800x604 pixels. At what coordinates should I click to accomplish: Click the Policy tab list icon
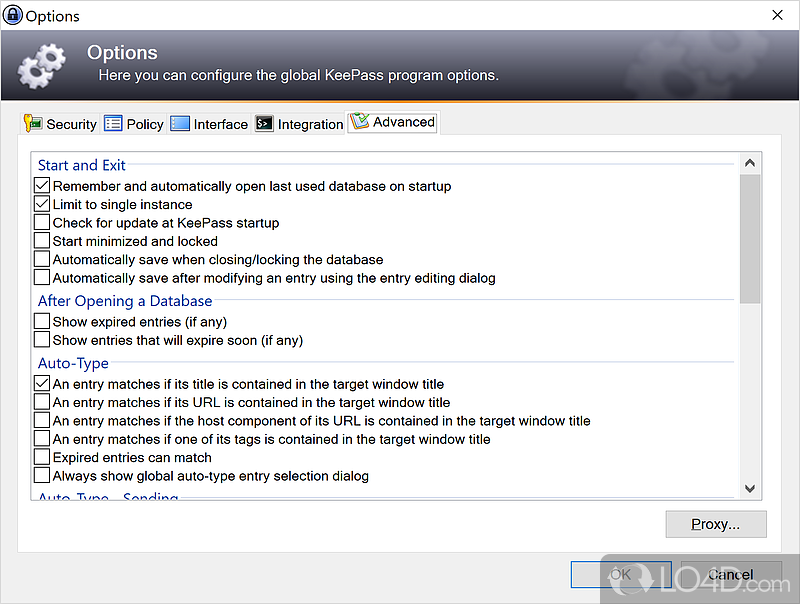113,124
